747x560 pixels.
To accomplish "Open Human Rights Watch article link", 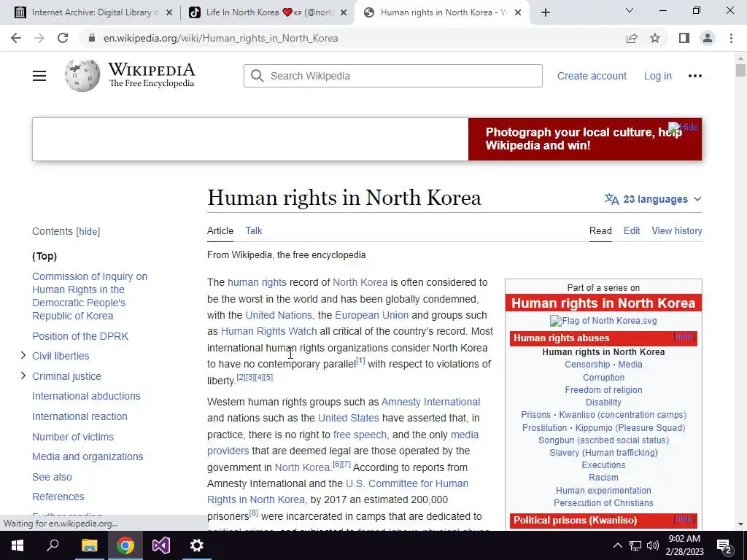I will [268, 331].
